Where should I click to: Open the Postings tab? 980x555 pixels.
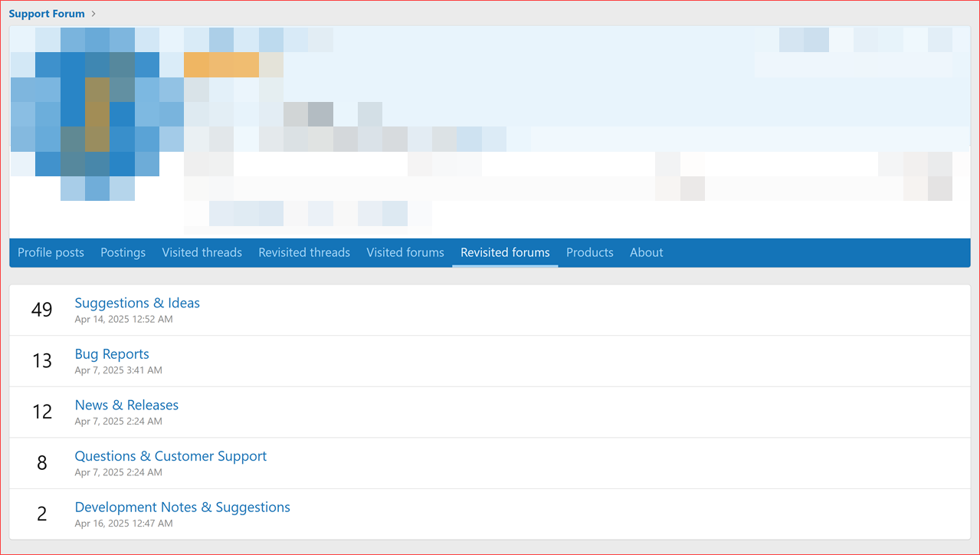pos(123,252)
